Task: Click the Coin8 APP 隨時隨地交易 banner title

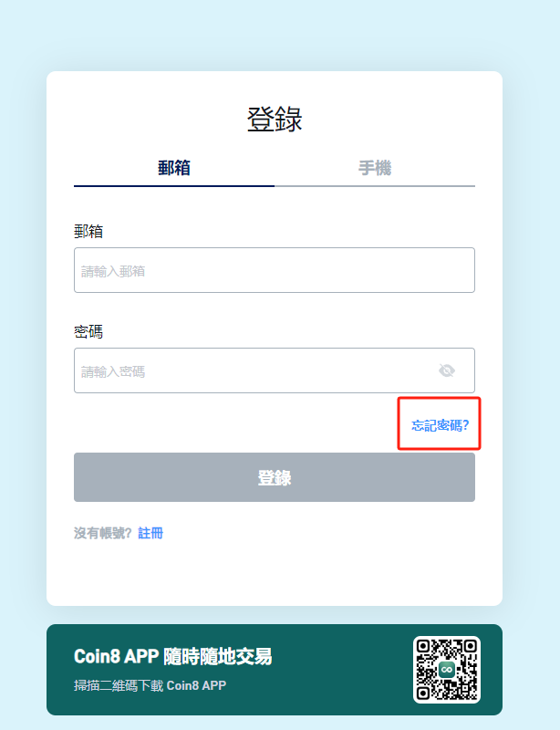Action: [x=172, y=656]
